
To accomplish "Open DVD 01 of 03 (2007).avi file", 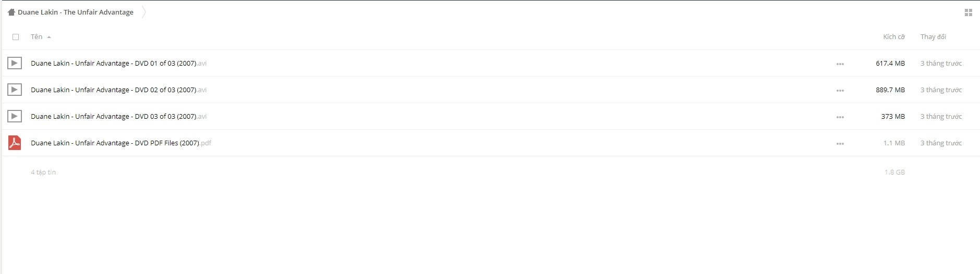I will [x=118, y=63].
